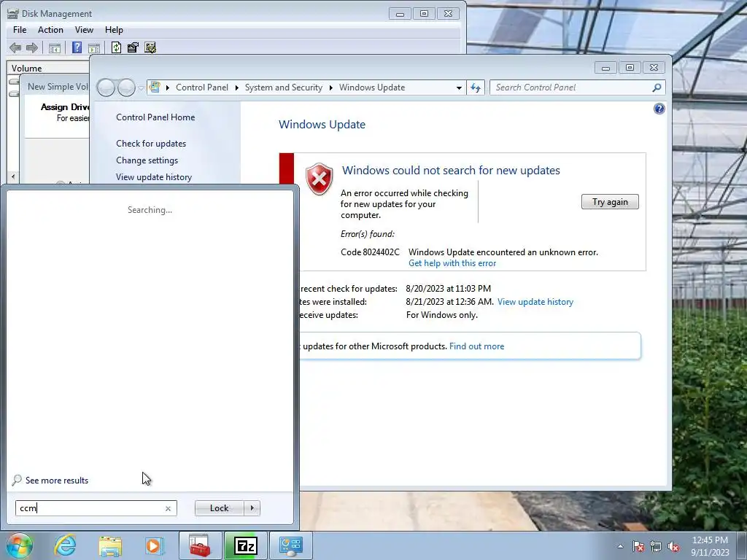Open the Help menu in Disk Management

click(114, 30)
